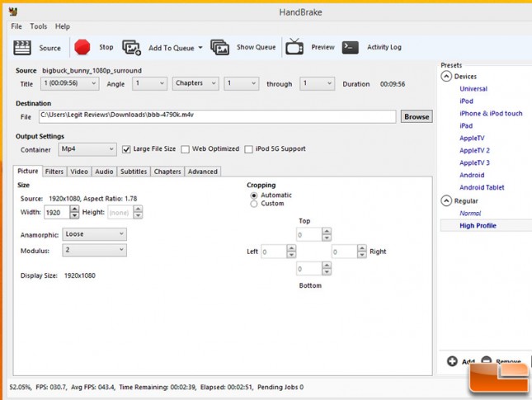Open the end chapter dropdown after through
The height and width of the screenshot is (400, 532).
click(317, 83)
